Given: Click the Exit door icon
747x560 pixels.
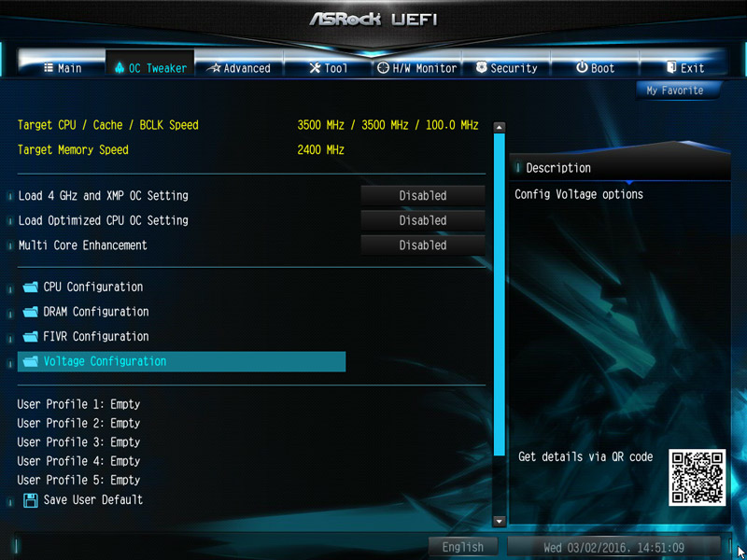Looking at the screenshot, I should point(671,67).
